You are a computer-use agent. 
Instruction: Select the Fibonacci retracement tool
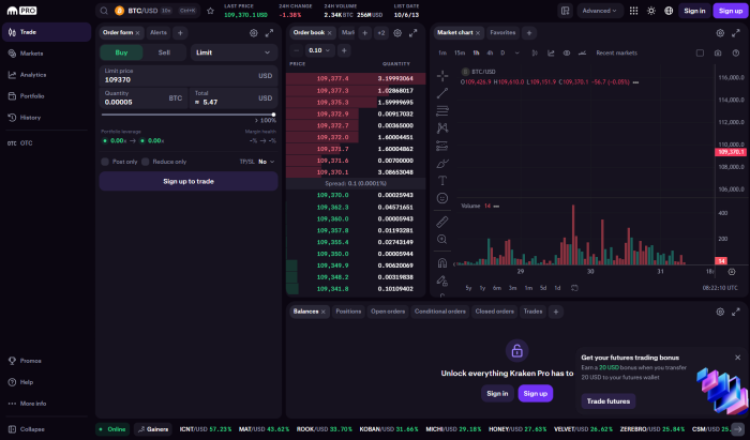click(x=442, y=111)
